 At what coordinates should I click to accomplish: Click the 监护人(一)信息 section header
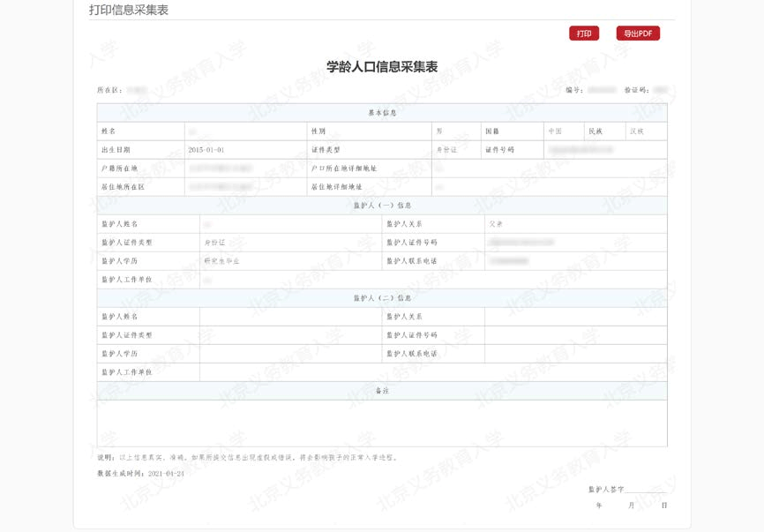click(382, 205)
